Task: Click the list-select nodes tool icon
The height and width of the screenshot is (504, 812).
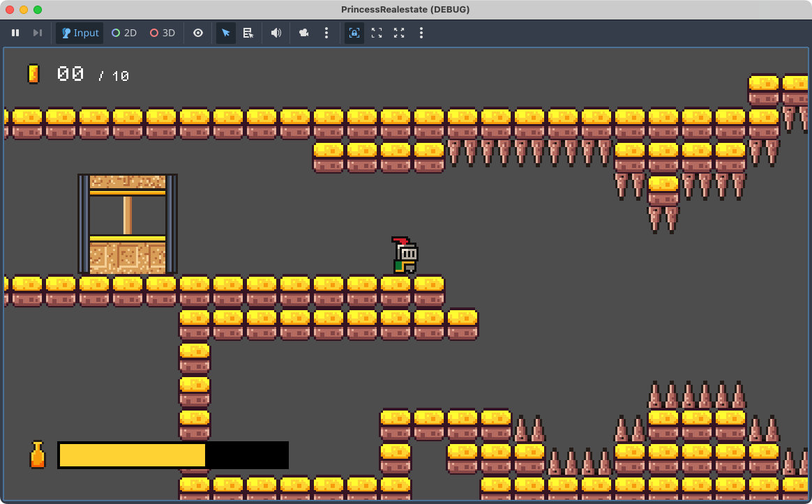Action: pos(248,33)
